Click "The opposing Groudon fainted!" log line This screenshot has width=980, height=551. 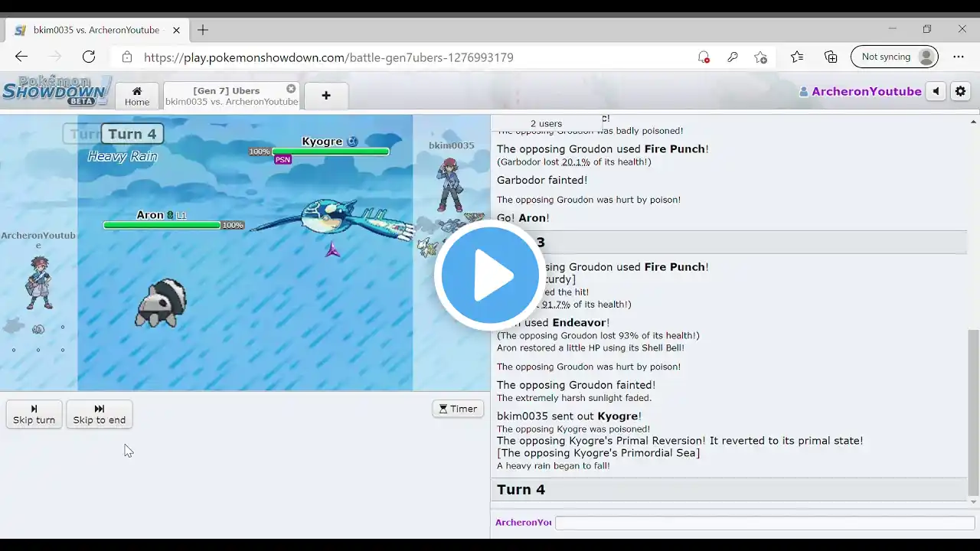[x=576, y=385]
